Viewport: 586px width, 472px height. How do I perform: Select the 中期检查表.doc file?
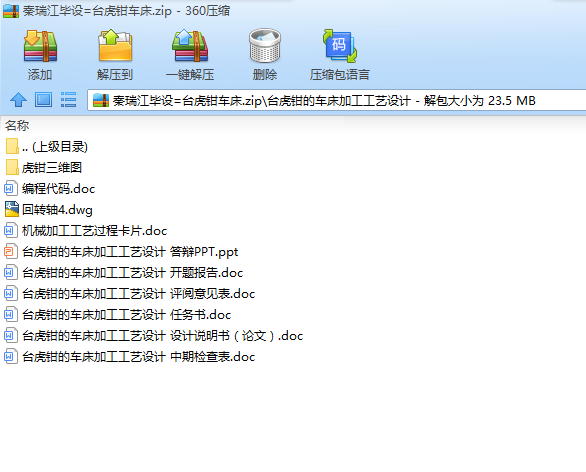point(130,356)
